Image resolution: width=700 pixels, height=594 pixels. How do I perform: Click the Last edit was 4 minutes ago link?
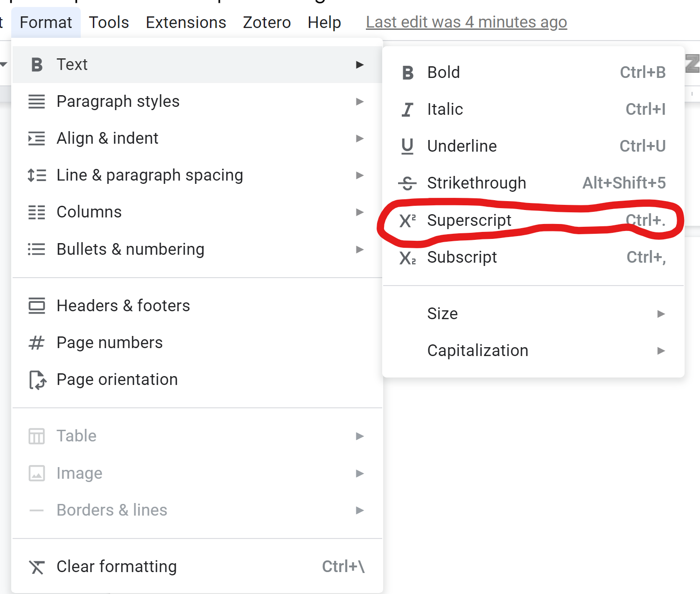click(x=466, y=22)
